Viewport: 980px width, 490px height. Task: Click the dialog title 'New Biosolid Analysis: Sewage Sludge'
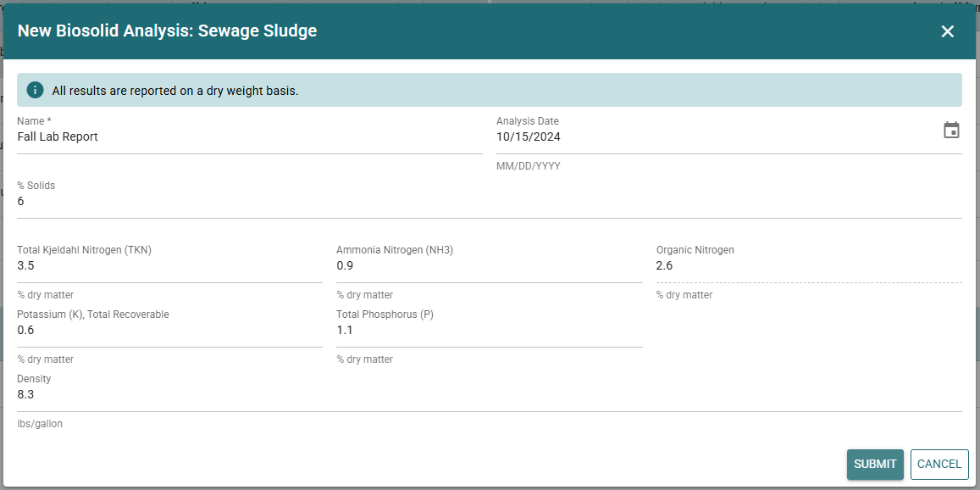click(167, 31)
